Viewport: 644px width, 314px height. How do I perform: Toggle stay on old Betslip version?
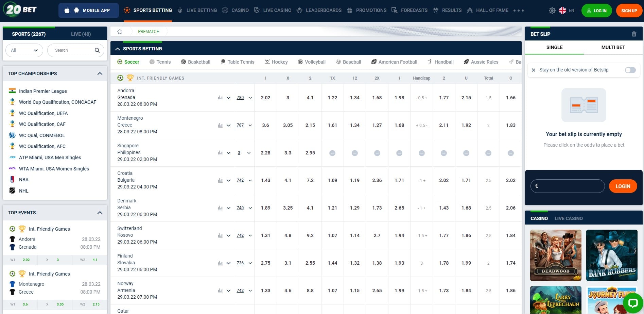coord(630,70)
